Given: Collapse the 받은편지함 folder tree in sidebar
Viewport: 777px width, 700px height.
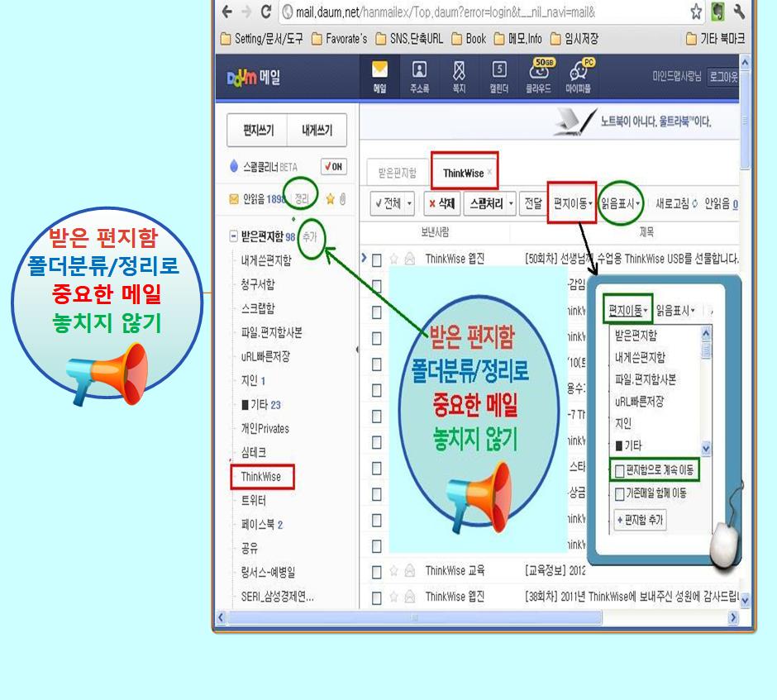Looking at the screenshot, I should 233,237.
